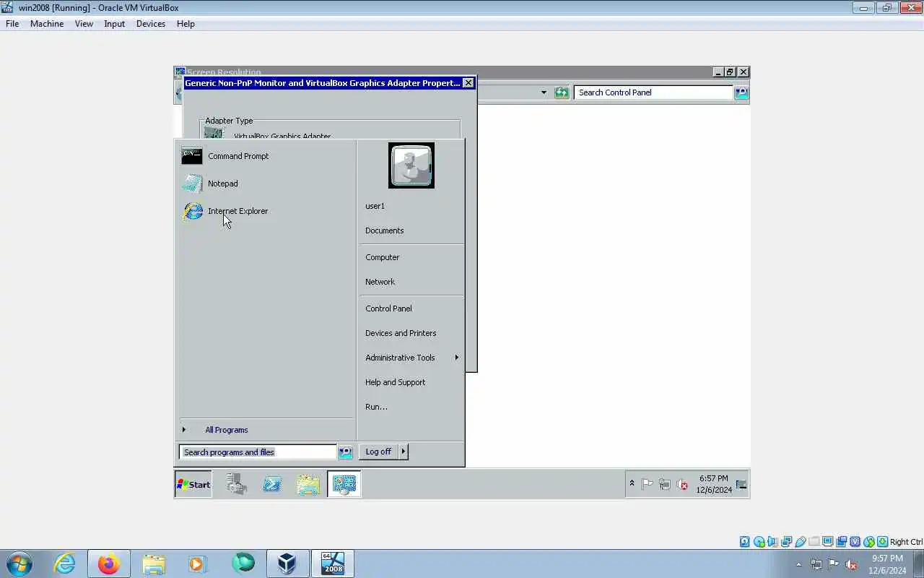Open Windows Explorer in the guest taskbar
Screen dimensions: 924x578
(308, 484)
